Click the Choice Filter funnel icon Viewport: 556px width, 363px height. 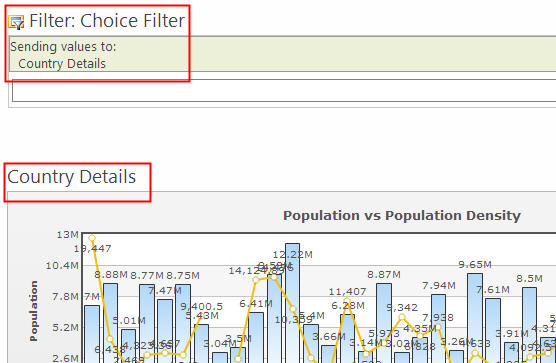16,22
